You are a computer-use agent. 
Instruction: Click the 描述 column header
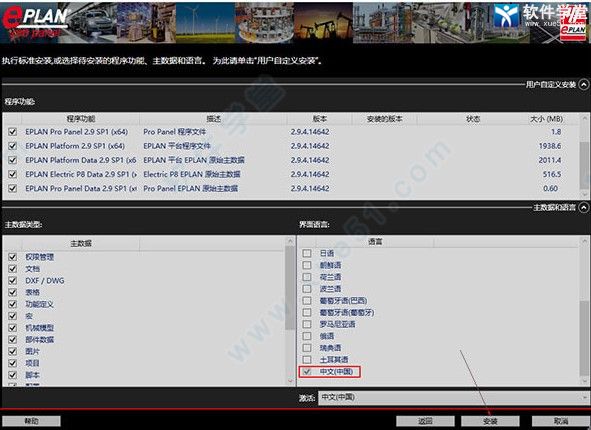213,119
